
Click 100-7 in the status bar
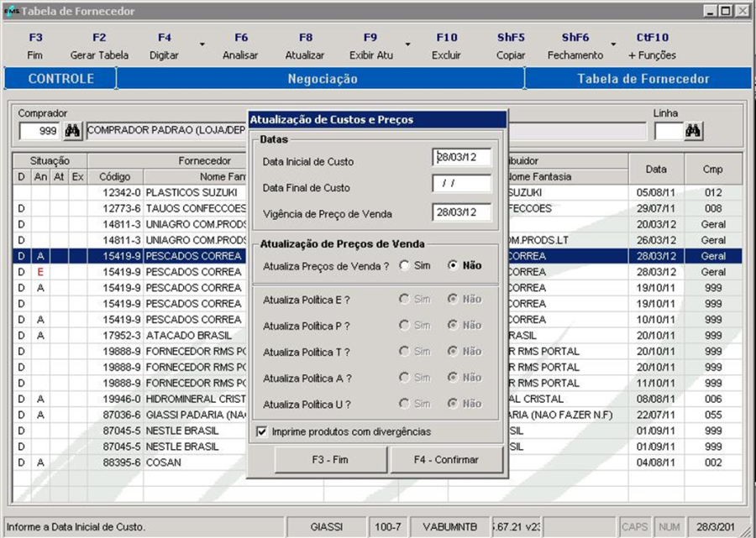[x=388, y=527]
